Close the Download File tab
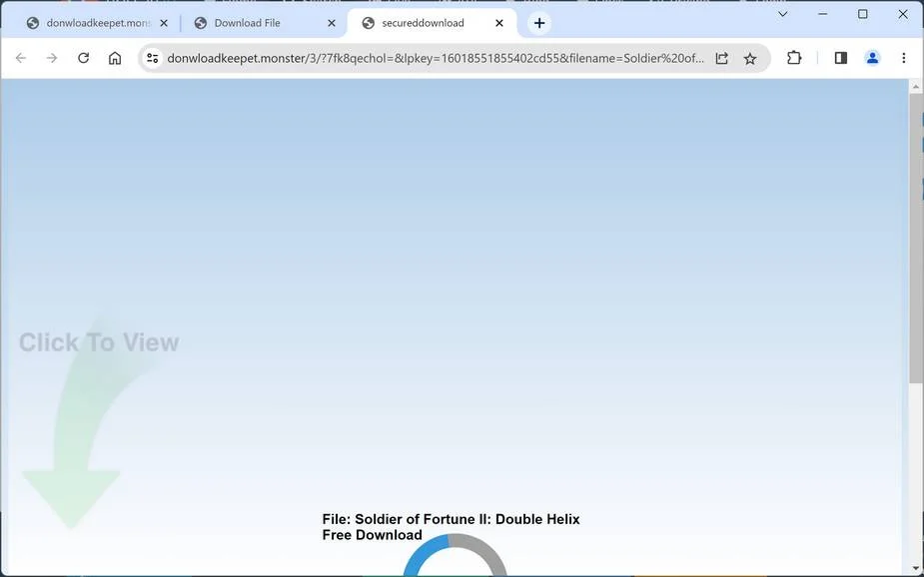Viewport: 924px width, 577px height. click(x=332, y=23)
